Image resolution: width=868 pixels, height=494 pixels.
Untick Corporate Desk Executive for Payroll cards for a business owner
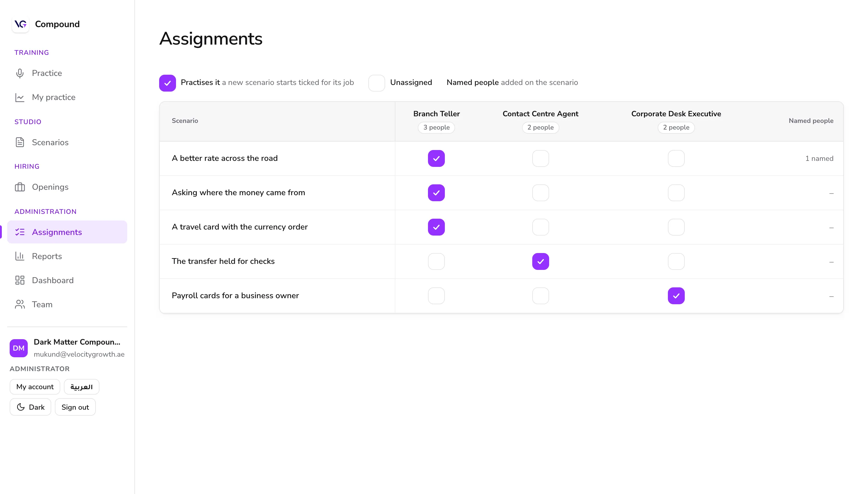[676, 296]
